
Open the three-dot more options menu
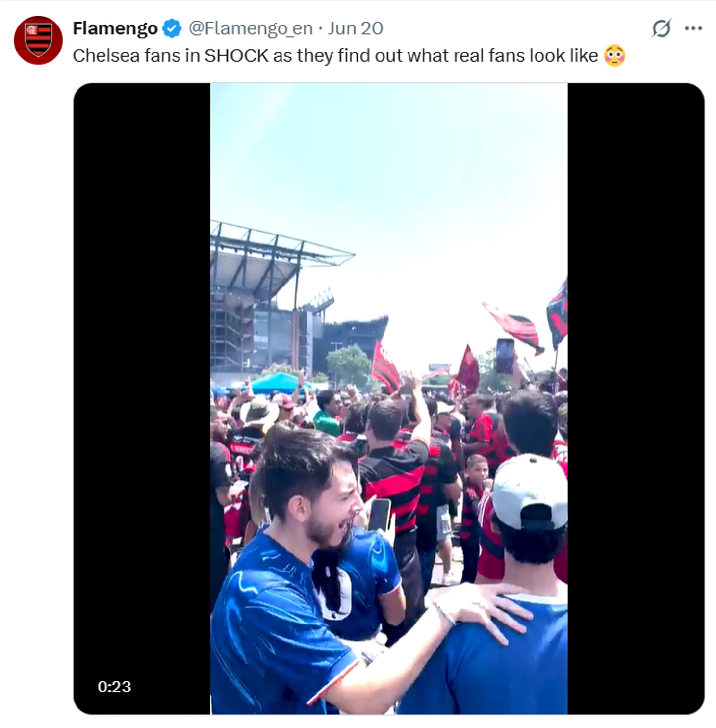[x=693, y=28]
